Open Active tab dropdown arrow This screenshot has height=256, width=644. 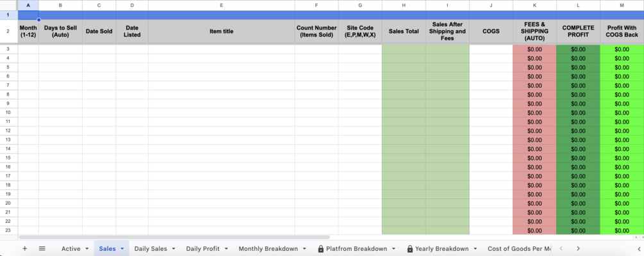tap(87, 249)
